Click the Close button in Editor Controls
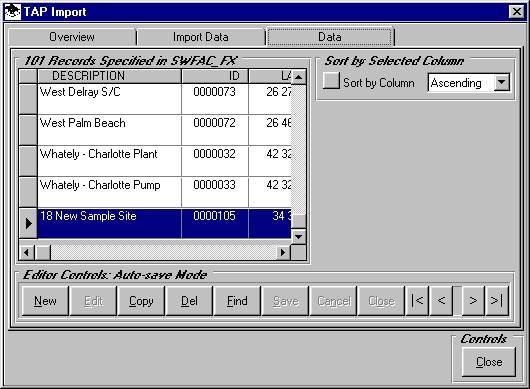The width and height of the screenshot is (530, 389). click(382, 301)
